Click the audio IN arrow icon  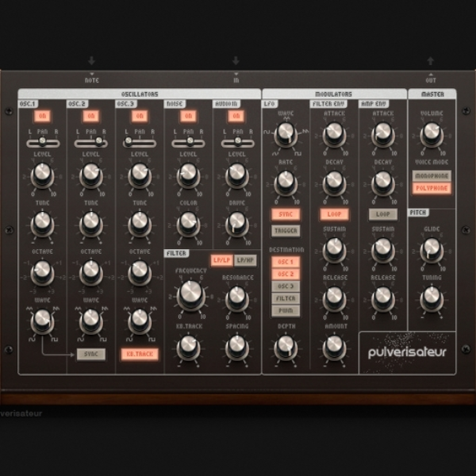coord(236,61)
